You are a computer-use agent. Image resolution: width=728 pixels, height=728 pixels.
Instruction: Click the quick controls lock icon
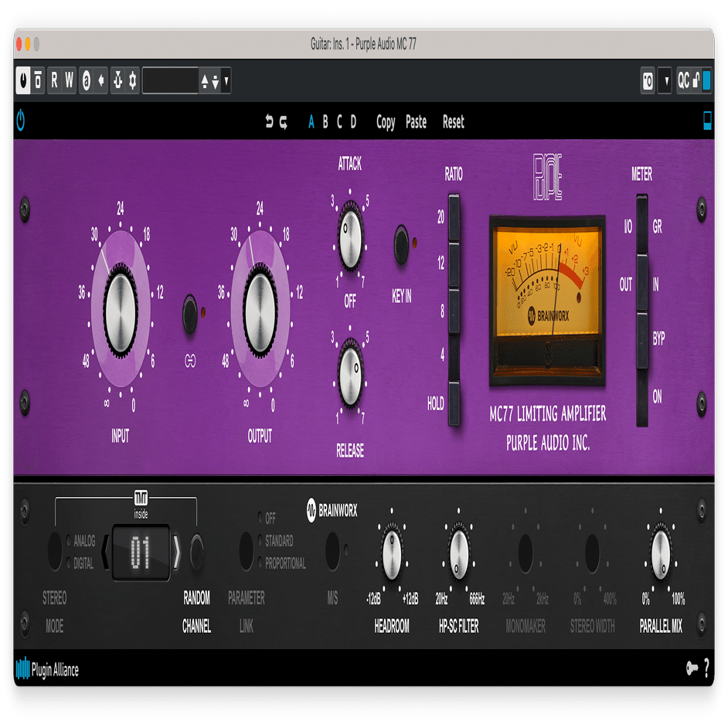click(x=696, y=81)
